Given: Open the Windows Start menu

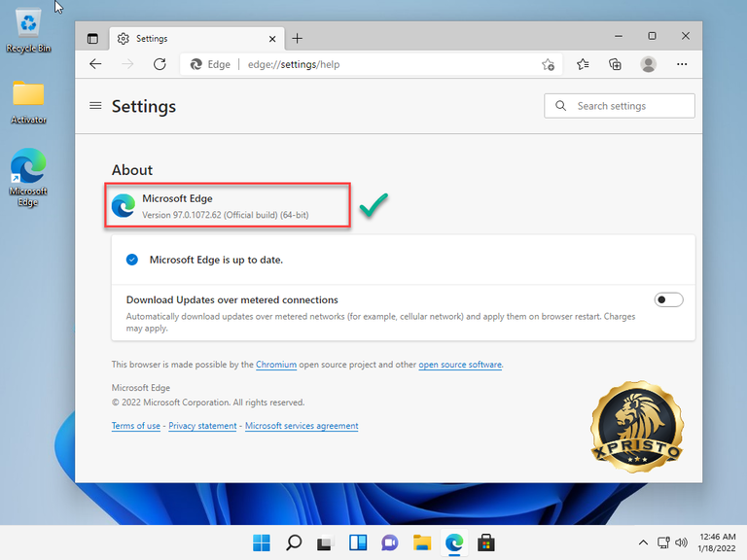Looking at the screenshot, I should (262, 542).
